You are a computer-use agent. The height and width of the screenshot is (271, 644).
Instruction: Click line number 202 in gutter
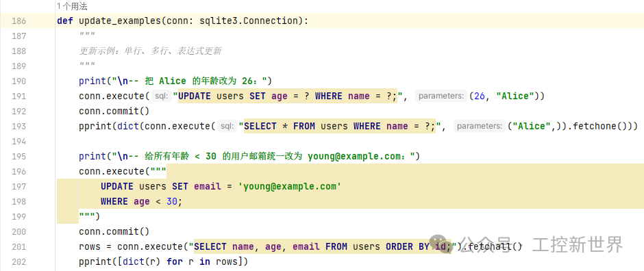click(x=18, y=261)
